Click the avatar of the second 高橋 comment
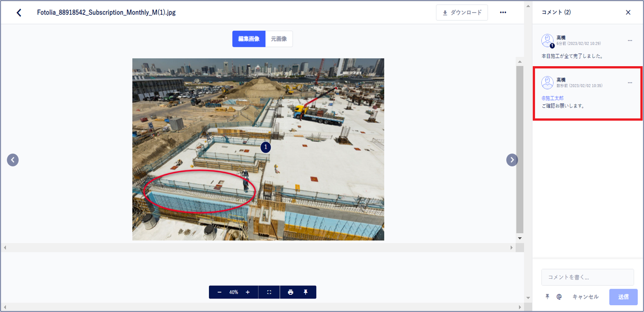Image resolution: width=644 pixels, height=312 pixels. pyautogui.click(x=548, y=83)
